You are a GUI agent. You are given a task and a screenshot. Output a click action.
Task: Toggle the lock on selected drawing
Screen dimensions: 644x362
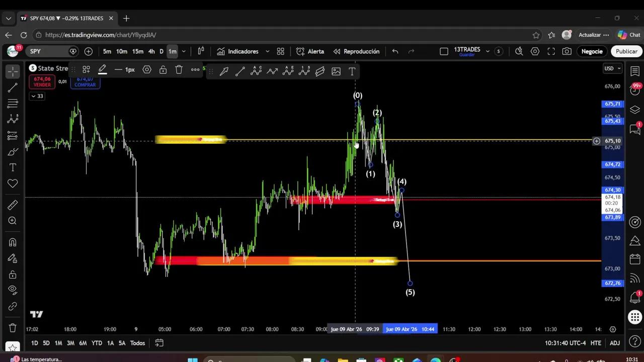click(163, 70)
